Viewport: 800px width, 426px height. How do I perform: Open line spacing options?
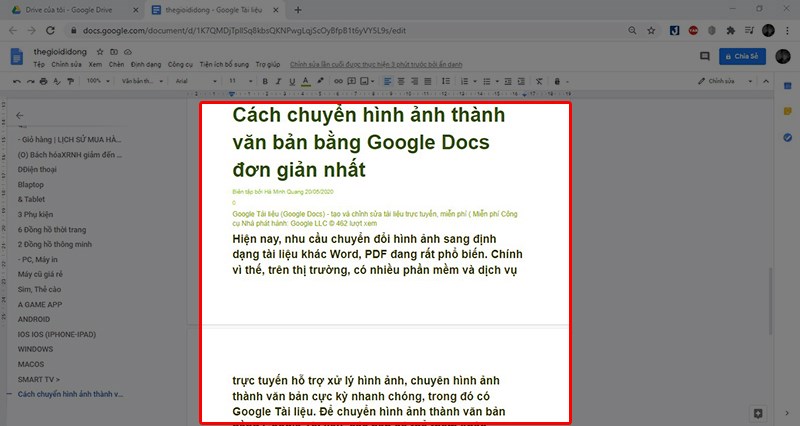click(446, 81)
